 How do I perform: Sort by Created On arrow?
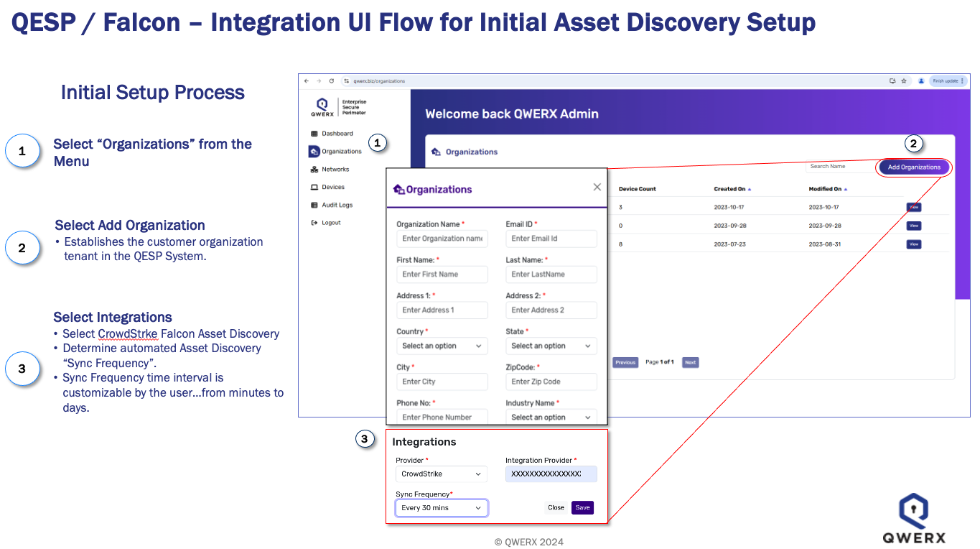coord(750,189)
